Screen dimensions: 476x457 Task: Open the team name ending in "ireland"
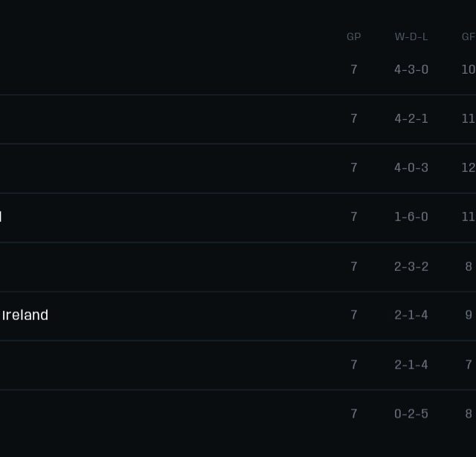(25, 315)
